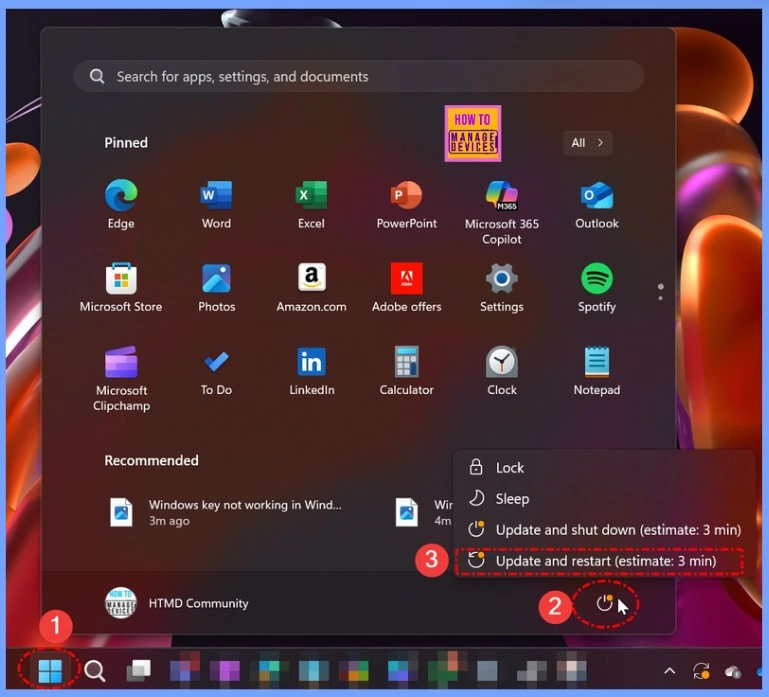
Task: Open Calculator
Action: pos(407,371)
